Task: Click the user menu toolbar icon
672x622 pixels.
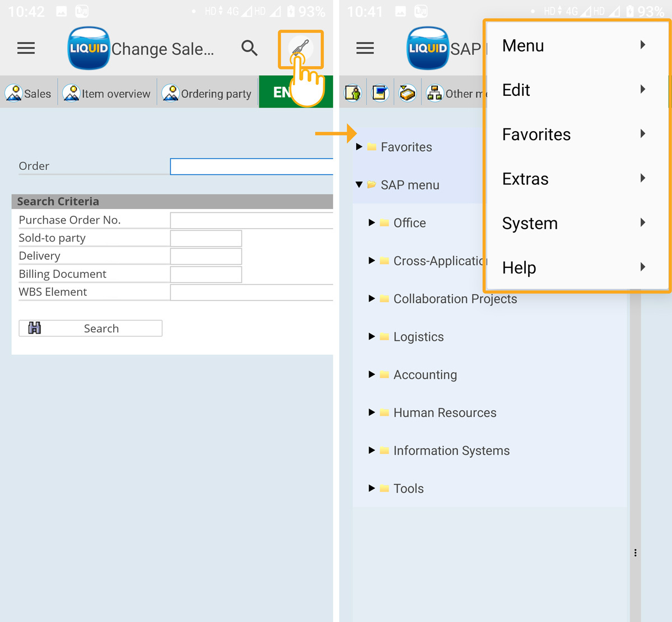Action: click(x=353, y=94)
